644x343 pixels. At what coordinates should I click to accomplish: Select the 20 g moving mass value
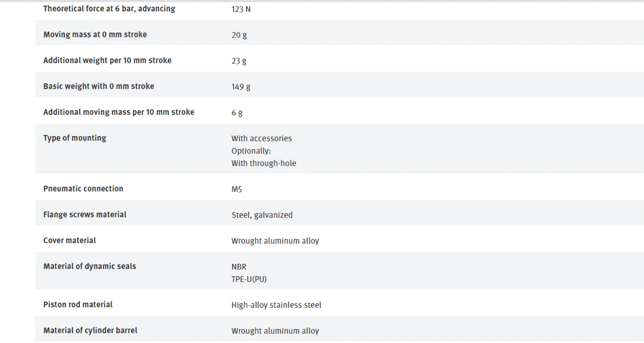coord(239,35)
